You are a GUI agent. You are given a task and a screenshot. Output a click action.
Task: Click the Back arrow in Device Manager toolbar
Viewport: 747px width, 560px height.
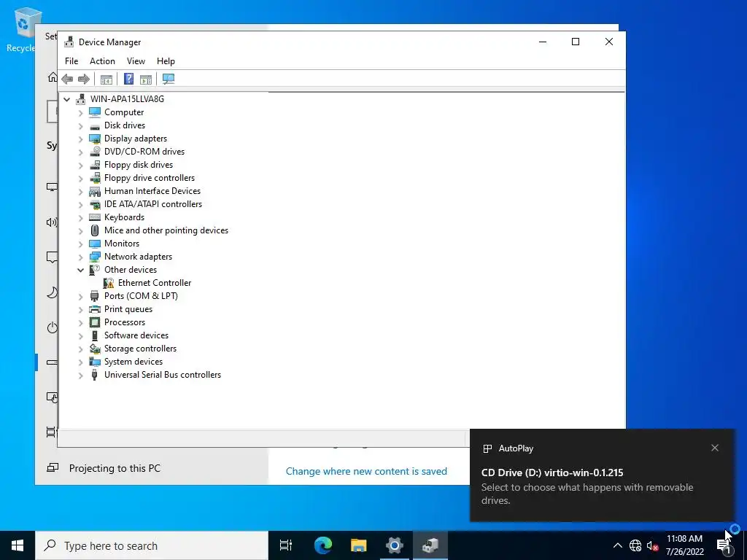(x=67, y=79)
